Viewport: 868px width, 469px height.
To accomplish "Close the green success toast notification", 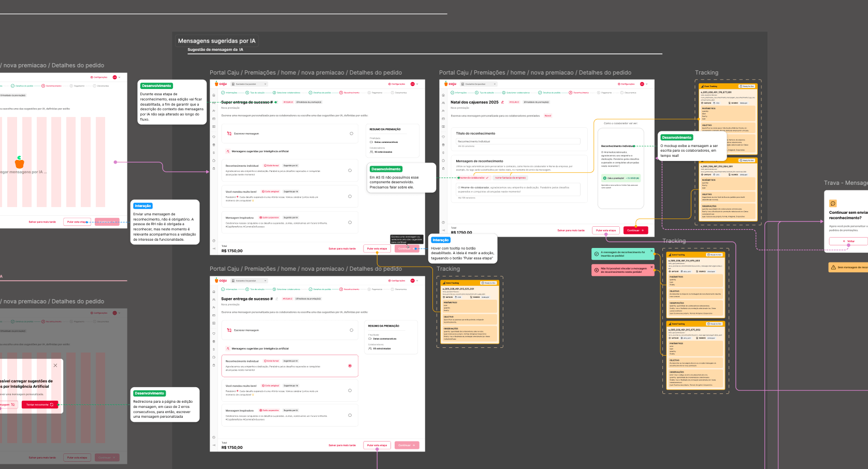I will click(x=652, y=251).
